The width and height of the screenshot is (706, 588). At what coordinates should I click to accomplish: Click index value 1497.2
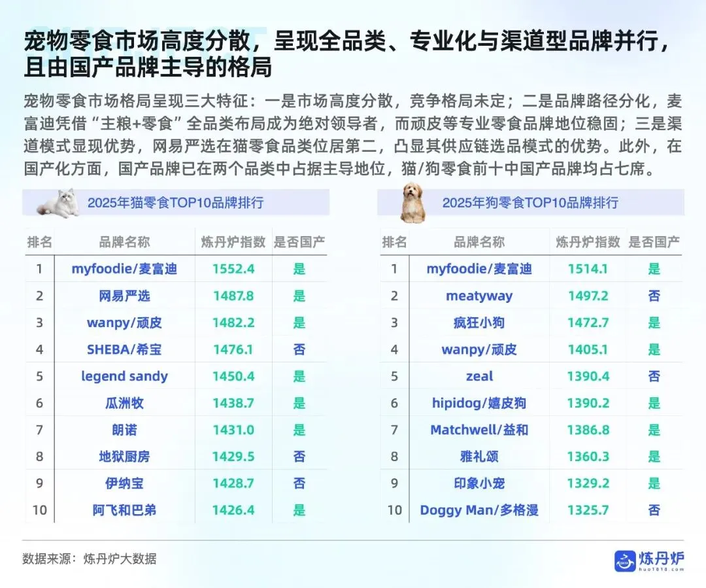(588, 296)
